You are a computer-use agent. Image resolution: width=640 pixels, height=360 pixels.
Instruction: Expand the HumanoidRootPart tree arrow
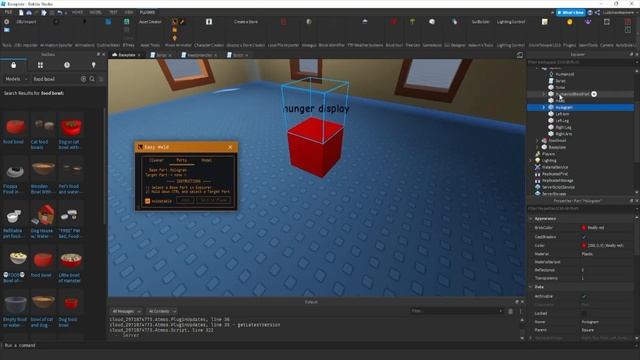coord(544,94)
